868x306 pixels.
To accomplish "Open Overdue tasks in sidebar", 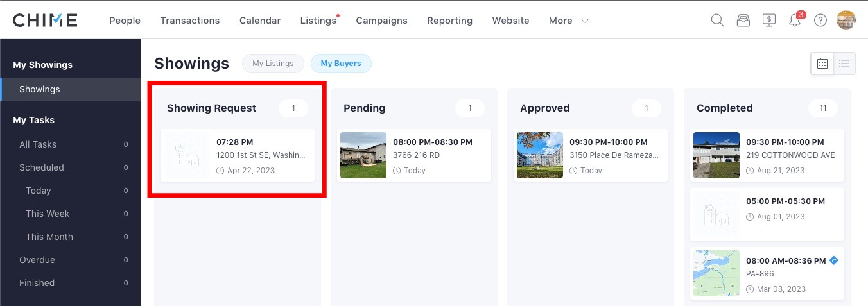I will pyautogui.click(x=37, y=260).
